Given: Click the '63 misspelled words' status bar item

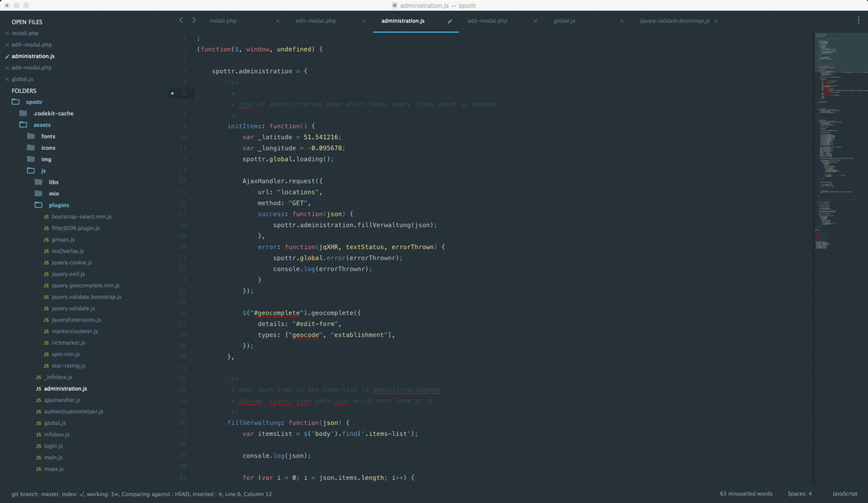Looking at the screenshot, I should click(x=746, y=494).
